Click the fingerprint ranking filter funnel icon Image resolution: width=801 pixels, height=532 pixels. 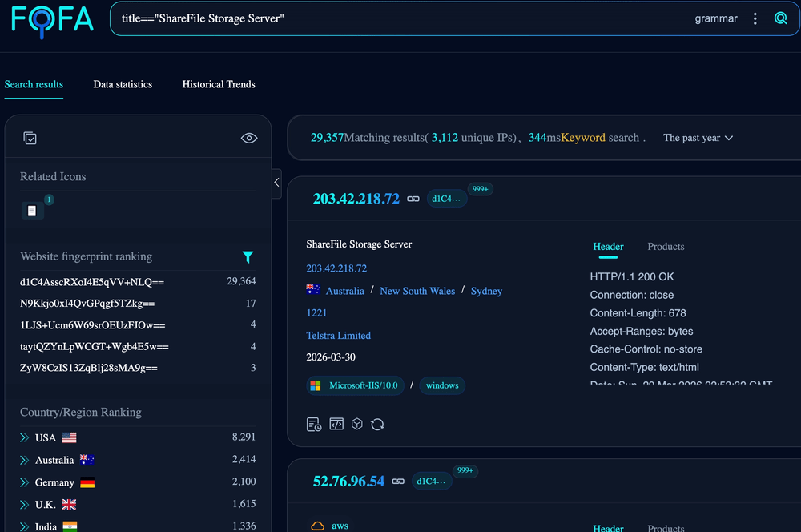[x=248, y=257]
